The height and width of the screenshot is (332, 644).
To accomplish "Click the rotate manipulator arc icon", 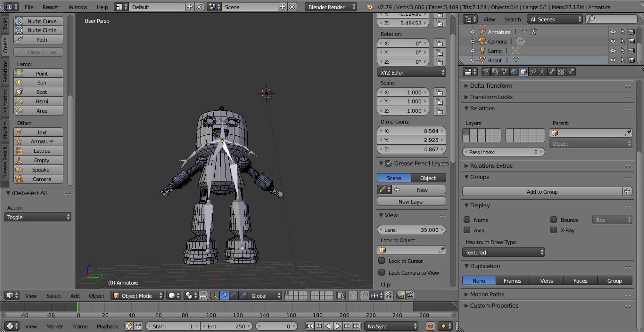I will pyautogui.click(x=233, y=295).
